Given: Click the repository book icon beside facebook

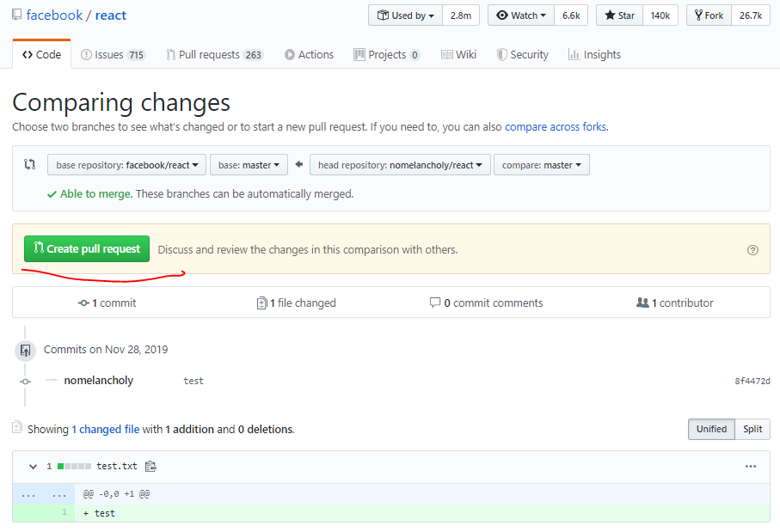Looking at the screenshot, I should [17, 15].
